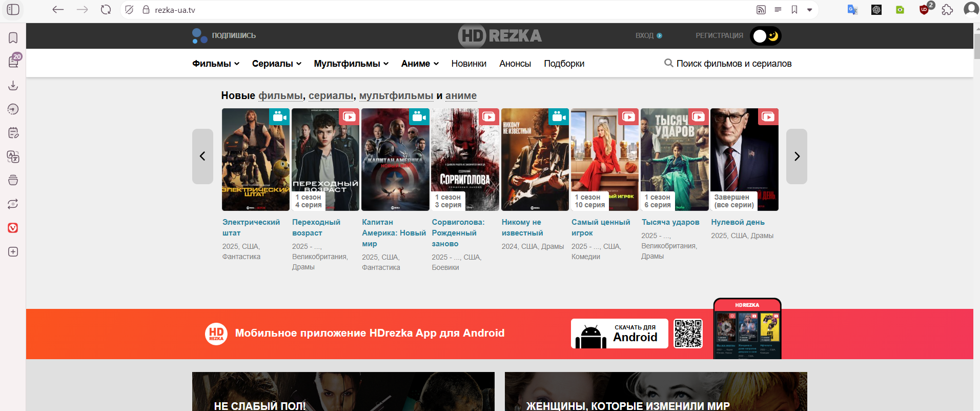Click the page vertical scrollbar thumb
Screen dimensions: 980x411
tap(976, 46)
